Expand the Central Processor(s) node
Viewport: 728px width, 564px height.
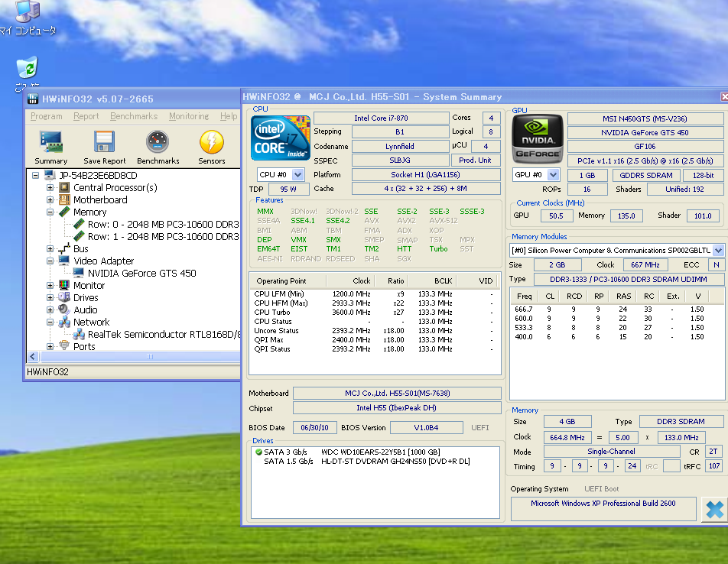pyautogui.click(x=50, y=187)
